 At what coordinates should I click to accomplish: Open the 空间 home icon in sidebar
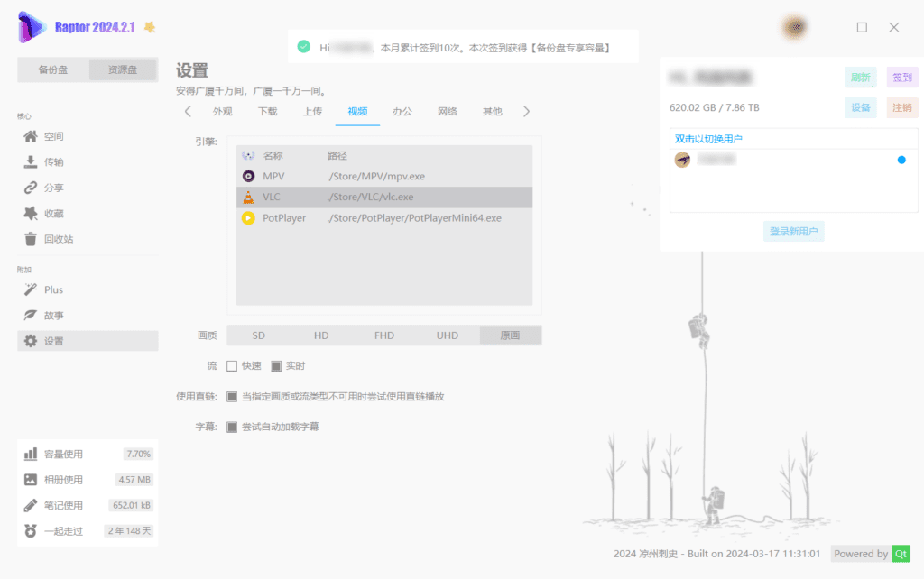click(31, 136)
